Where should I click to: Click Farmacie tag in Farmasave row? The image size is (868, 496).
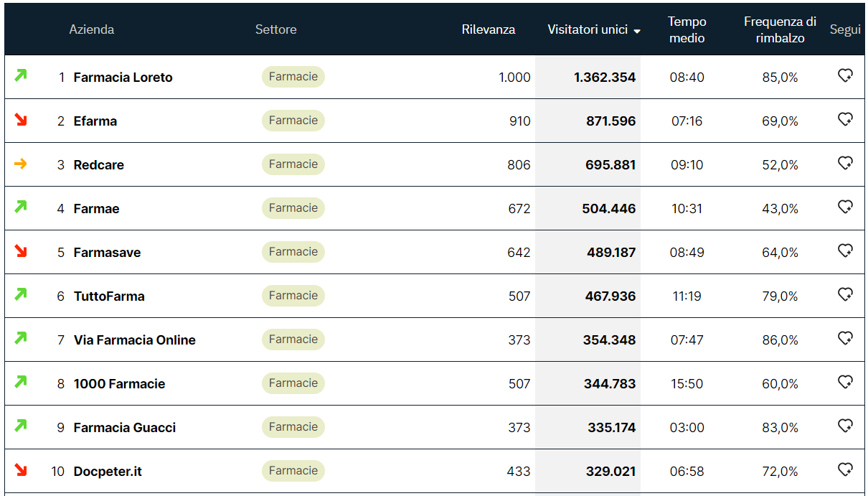pos(293,252)
